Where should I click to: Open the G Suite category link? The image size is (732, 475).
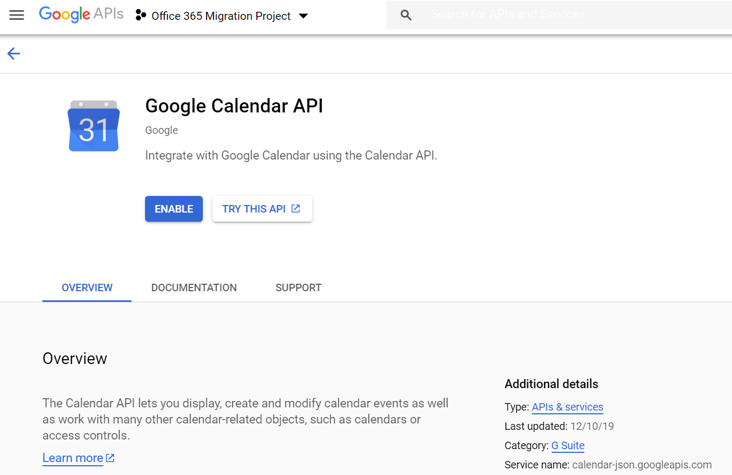pyautogui.click(x=568, y=446)
